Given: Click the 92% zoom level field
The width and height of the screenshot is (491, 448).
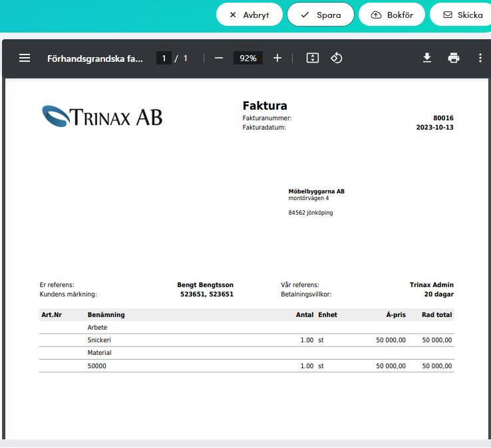Looking at the screenshot, I should pyautogui.click(x=248, y=58).
